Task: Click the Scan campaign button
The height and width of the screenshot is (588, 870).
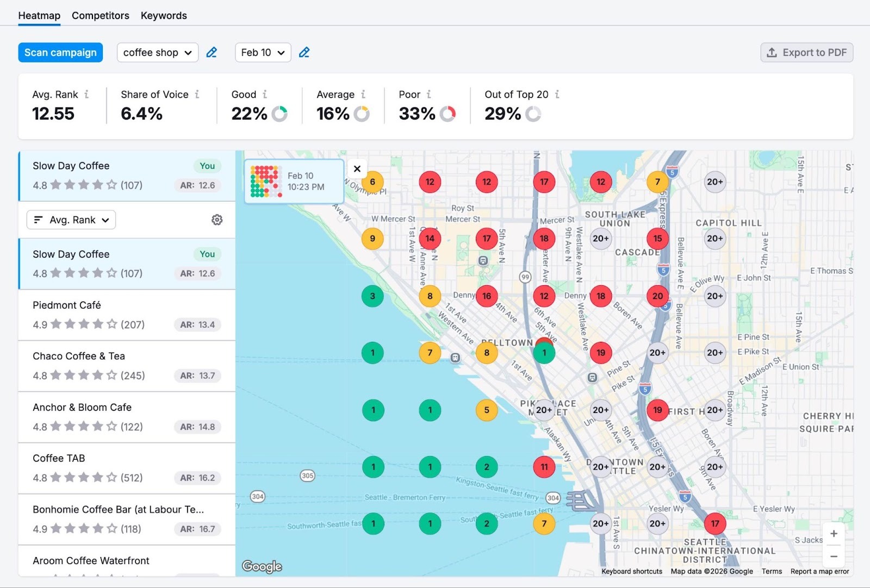Action: [60, 52]
